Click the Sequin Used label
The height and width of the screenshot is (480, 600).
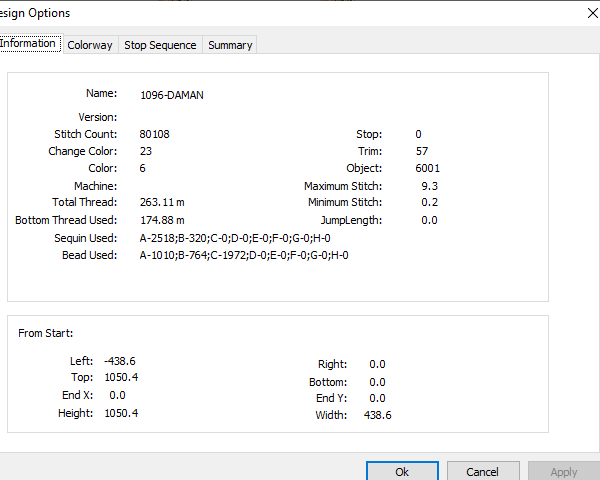pyautogui.click(x=86, y=238)
